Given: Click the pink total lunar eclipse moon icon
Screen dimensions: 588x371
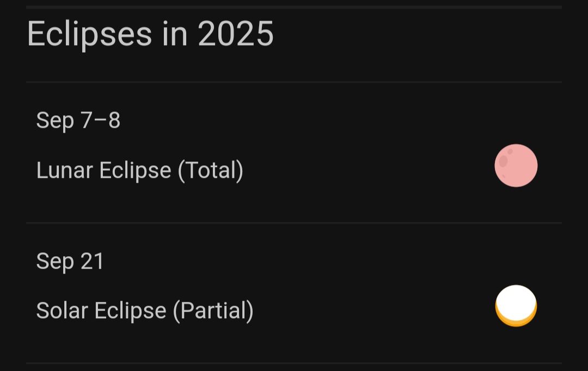Looking at the screenshot, I should pyautogui.click(x=516, y=165).
